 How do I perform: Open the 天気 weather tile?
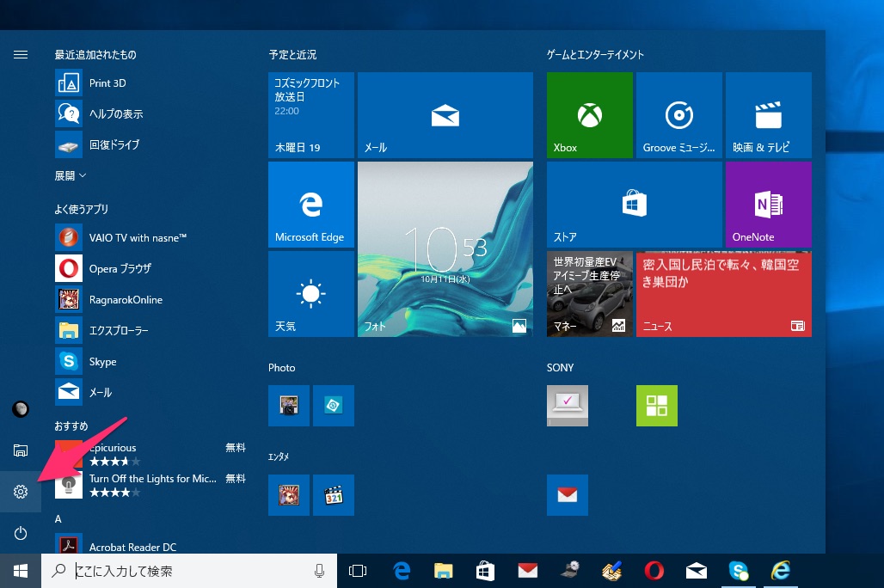pos(311,294)
